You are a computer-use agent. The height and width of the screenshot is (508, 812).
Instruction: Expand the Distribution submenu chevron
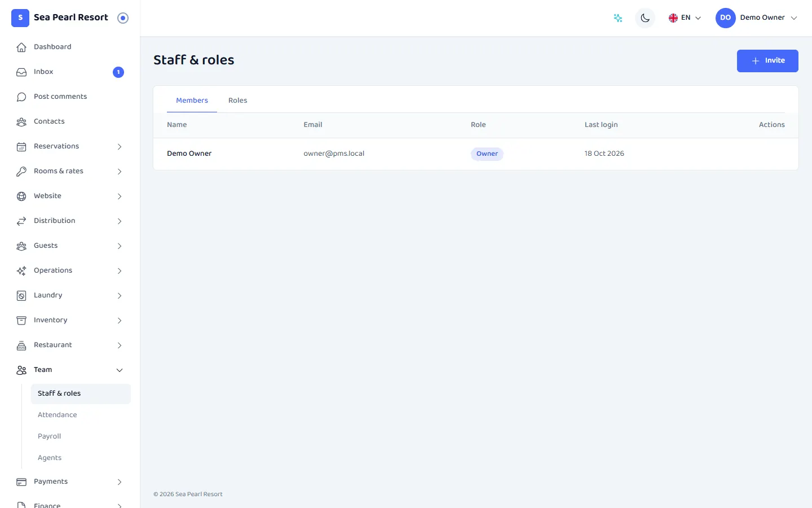coord(120,221)
